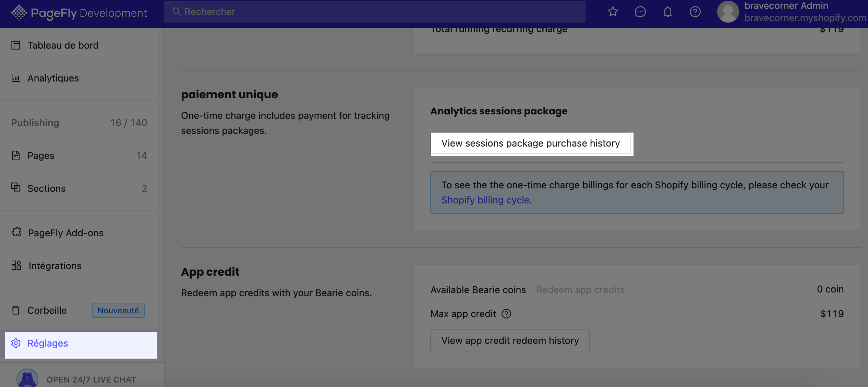Open the Sections menu item
The height and width of the screenshot is (387, 868).
click(x=80, y=188)
